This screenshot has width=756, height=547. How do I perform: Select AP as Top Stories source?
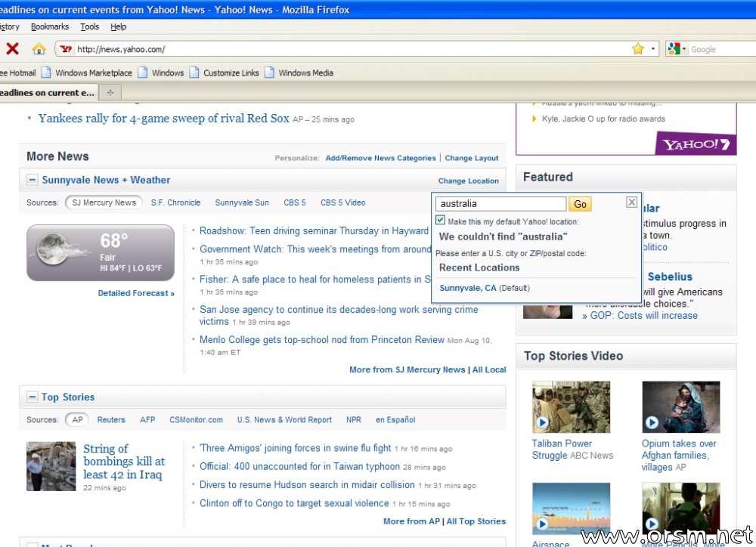click(x=77, y=419)
